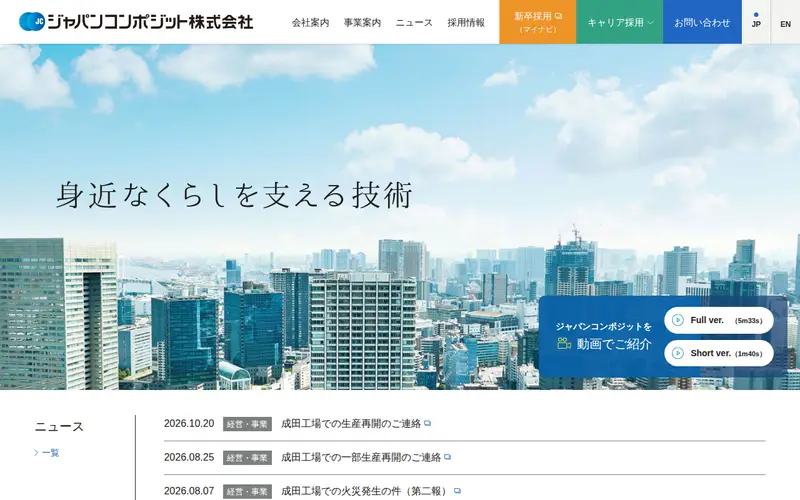Open 成田工場での火災発生の件（第二報） article

pyautogui.click(x=365, y=491)
